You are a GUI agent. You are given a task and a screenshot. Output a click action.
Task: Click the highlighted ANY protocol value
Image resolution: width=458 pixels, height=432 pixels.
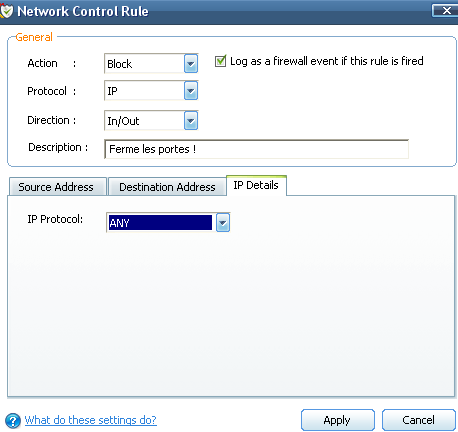160,223
